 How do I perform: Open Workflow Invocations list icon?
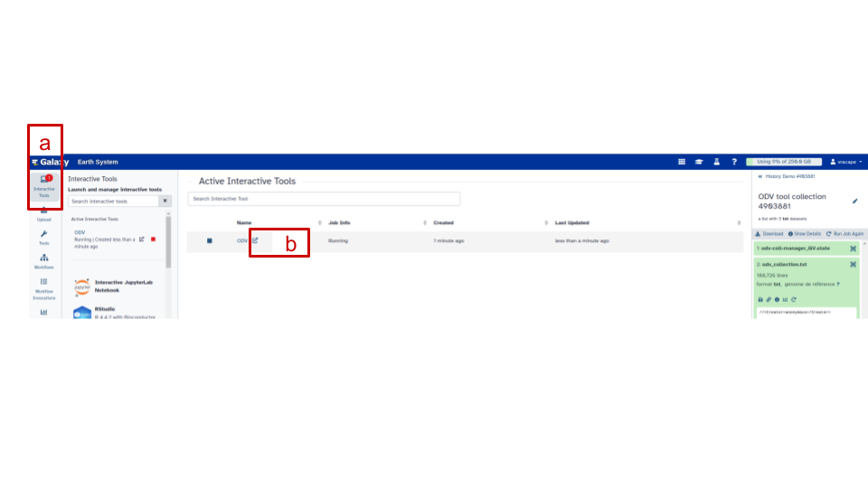[x=43, y=286]
